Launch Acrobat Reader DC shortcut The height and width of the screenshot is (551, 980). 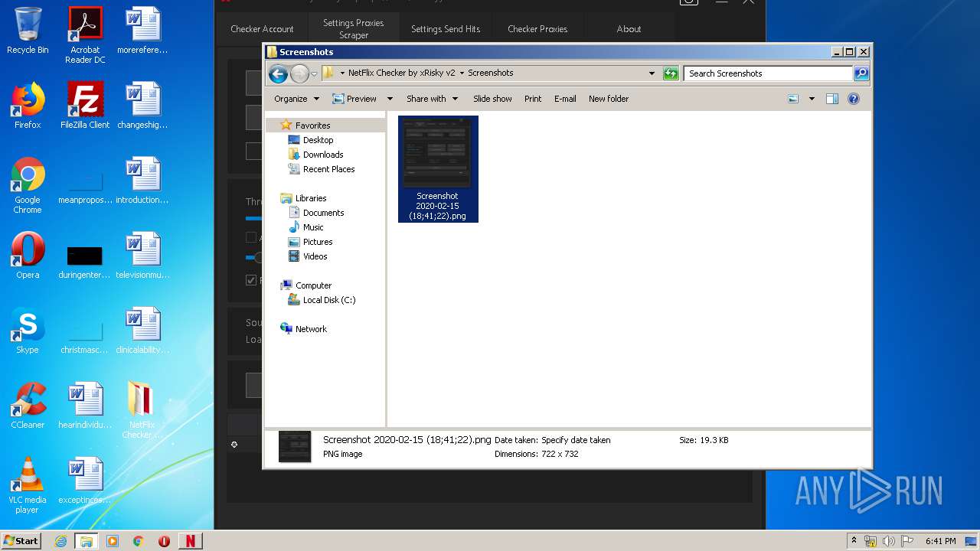click(x=85, y=35)
